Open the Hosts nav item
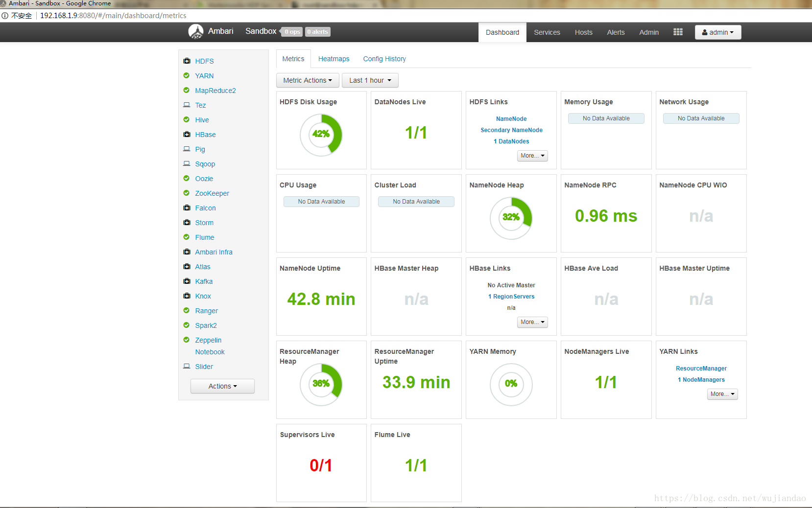The image size is (812, 508). (x=584, y=32)
